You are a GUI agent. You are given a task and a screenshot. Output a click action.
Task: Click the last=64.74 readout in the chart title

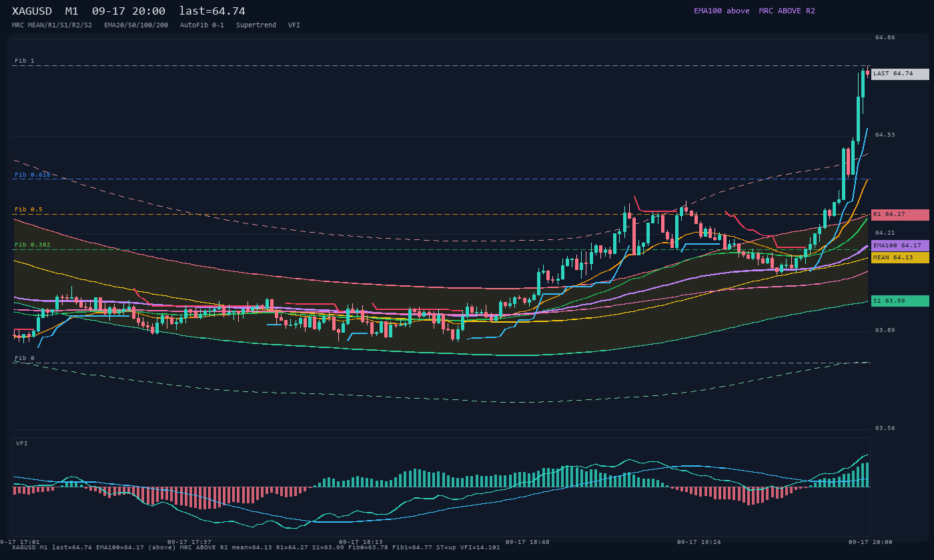(212, 11)
